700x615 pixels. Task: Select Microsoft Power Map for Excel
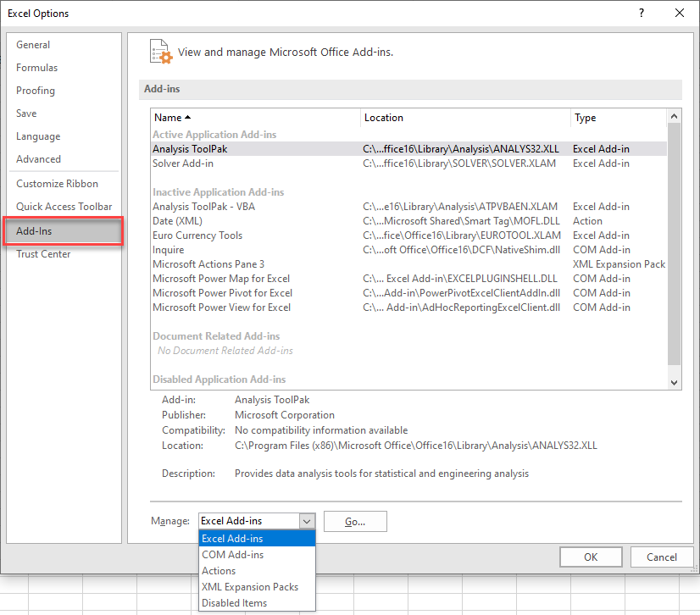click(x=408, y=279)
